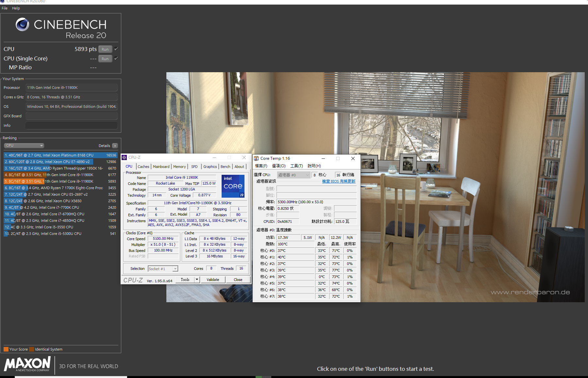The image size is (588, 378).
Task: Click the Multiplier x 51.0 value
Action: click(x=163, y=245)
